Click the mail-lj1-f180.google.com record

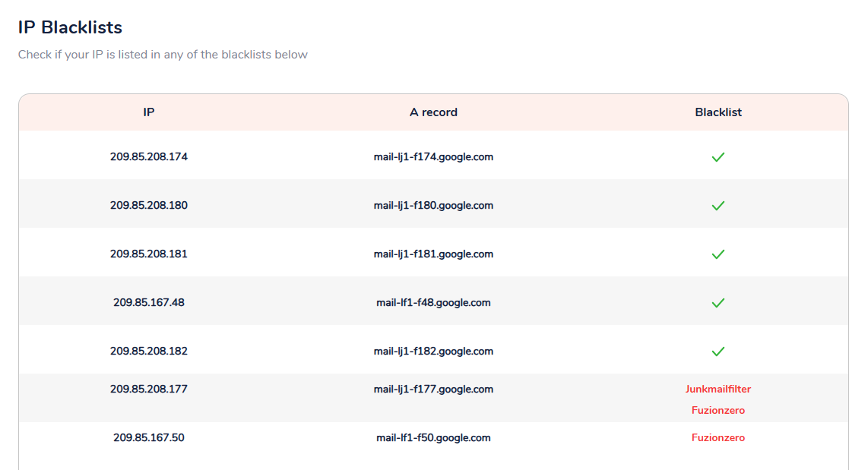click(x=433, y=206)
